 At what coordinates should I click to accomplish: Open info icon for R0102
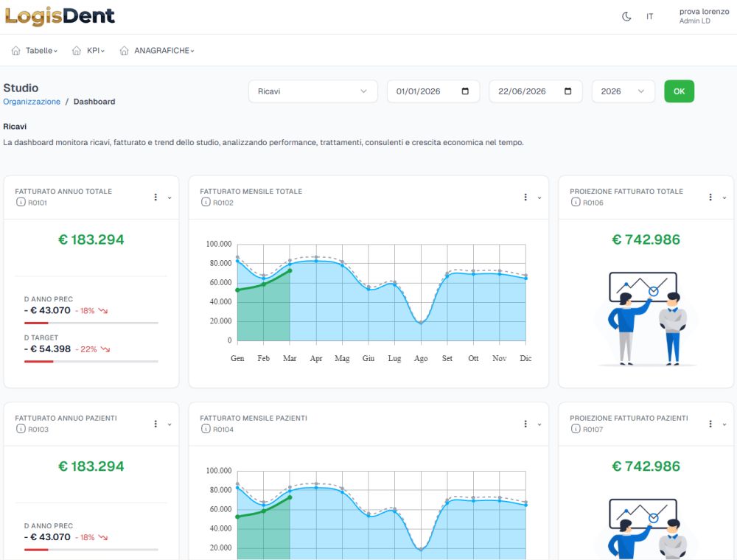[206, 202]
